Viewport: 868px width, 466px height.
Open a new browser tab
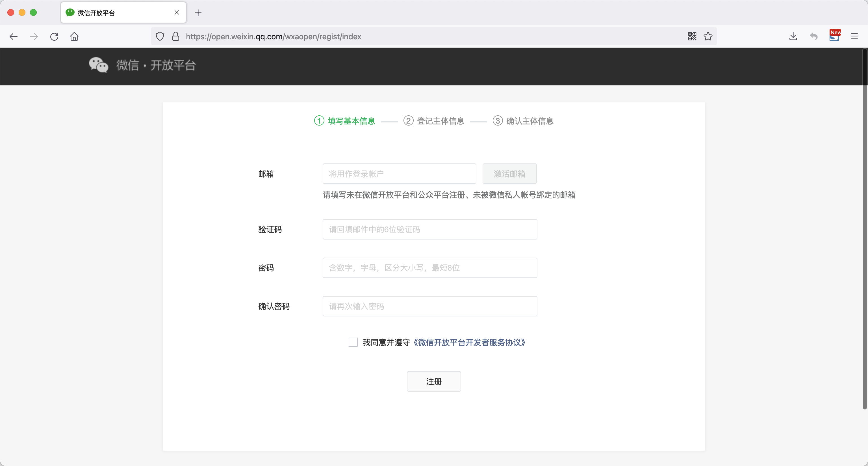coord(198,13)
